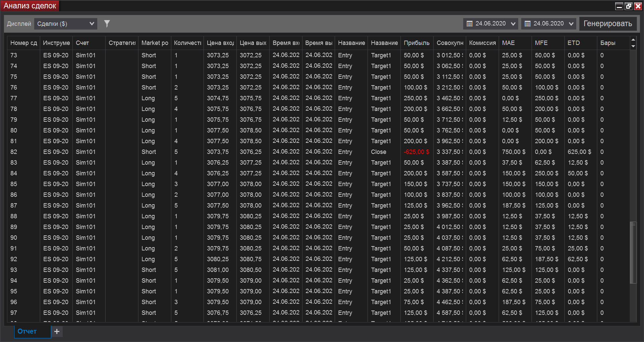Click the Анализ сделок window title

[x=30, y=6]
